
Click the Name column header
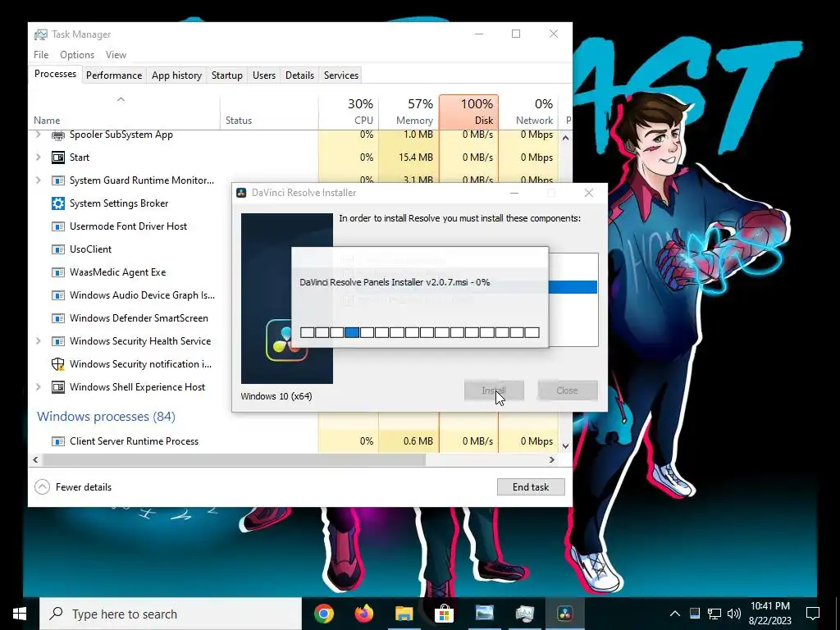point(125,112)
